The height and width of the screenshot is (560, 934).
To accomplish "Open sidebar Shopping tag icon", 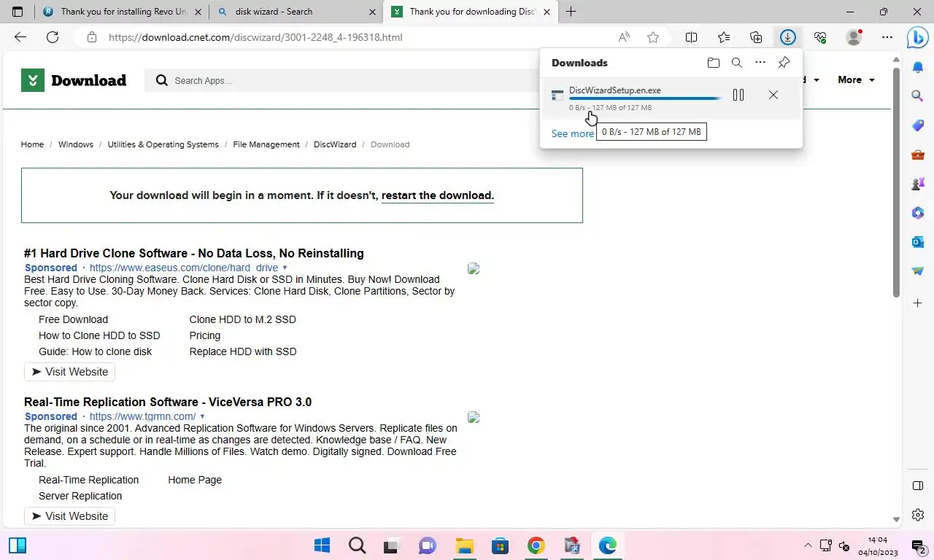I will pyautogui.click(x=918, y=125).
